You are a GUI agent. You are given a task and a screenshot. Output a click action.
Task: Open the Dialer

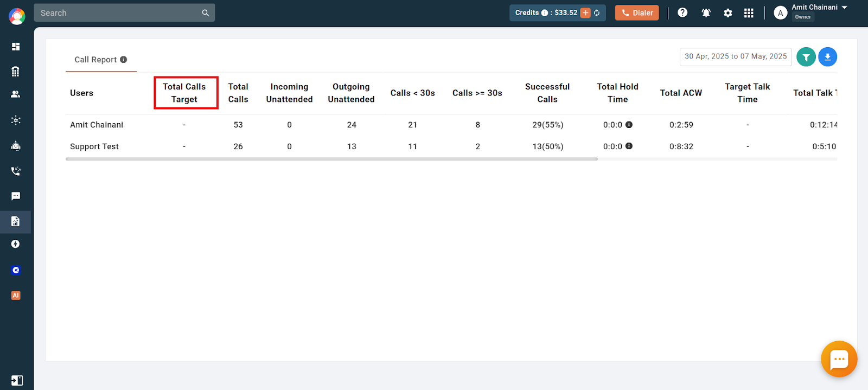point(637,13)
